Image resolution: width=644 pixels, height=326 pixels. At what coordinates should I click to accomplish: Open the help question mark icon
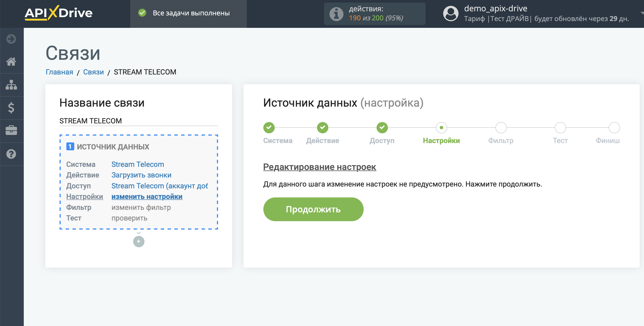click(11, 154)
